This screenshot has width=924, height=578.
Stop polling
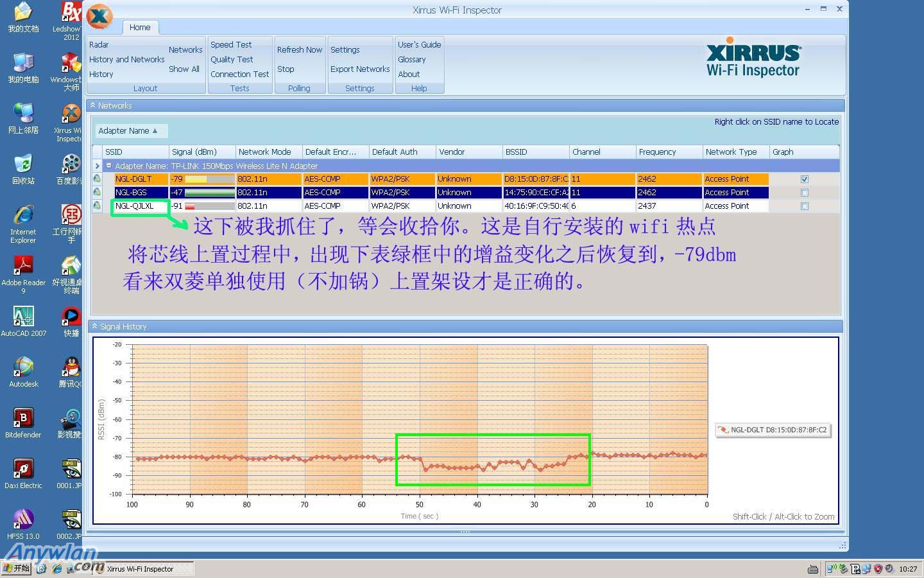pyautogui.click(x=286, y=69)
